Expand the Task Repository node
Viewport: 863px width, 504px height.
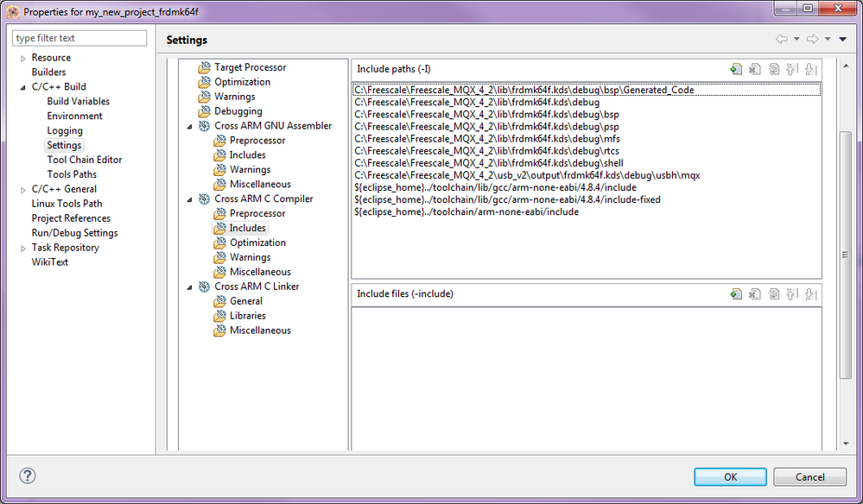pyautogui.click(x=23, y=249)
